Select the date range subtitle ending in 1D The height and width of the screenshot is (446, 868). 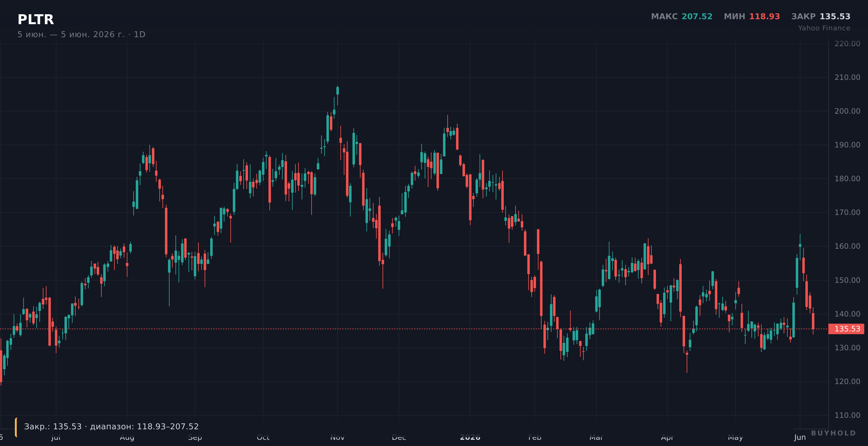(82, 35)
